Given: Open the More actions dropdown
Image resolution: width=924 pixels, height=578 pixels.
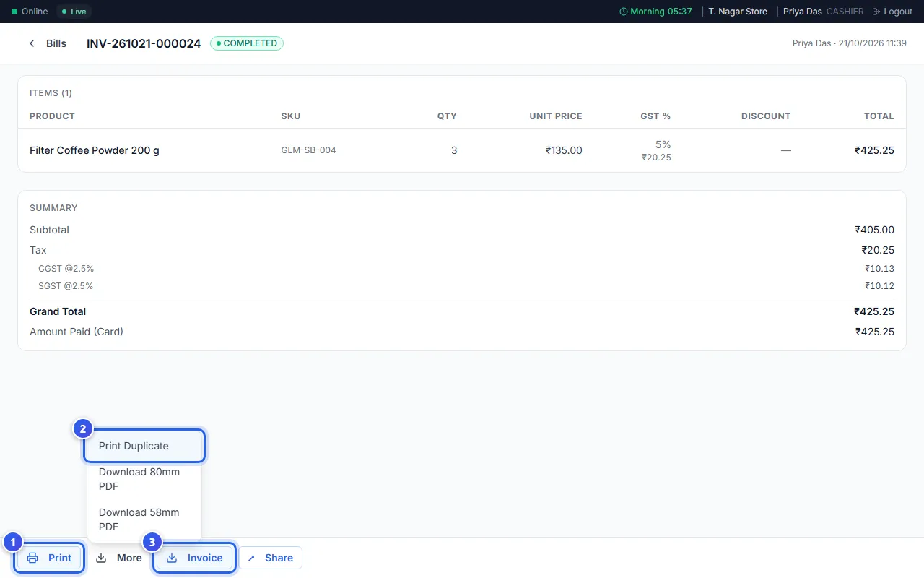Looking at the screenshot, I should click(119, 558).
